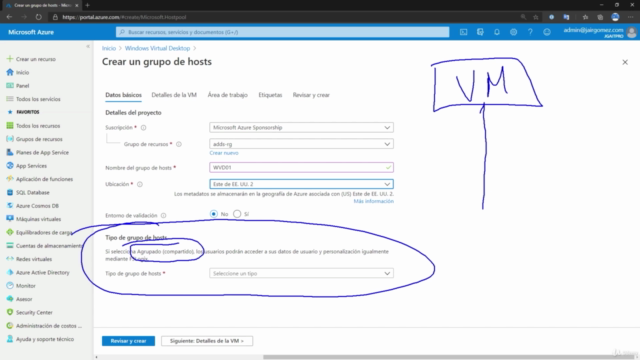Click Ayuda y soporte técnico icon
The height and width of the screenshot is (360, 640).
(10, 339)
